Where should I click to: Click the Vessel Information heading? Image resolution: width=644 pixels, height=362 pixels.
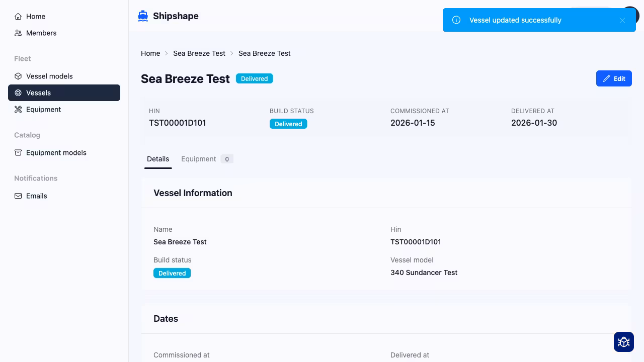tap(193, 193)
